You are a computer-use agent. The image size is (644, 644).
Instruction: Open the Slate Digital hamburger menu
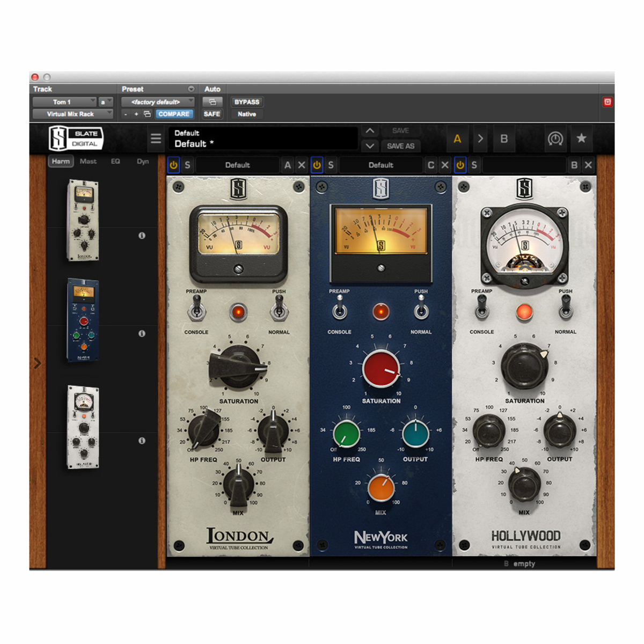tap(156, 138)
